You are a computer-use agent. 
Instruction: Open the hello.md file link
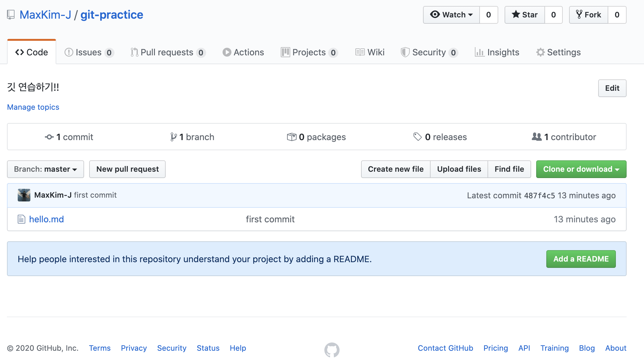pyautogui.click(x=46, y=219)
